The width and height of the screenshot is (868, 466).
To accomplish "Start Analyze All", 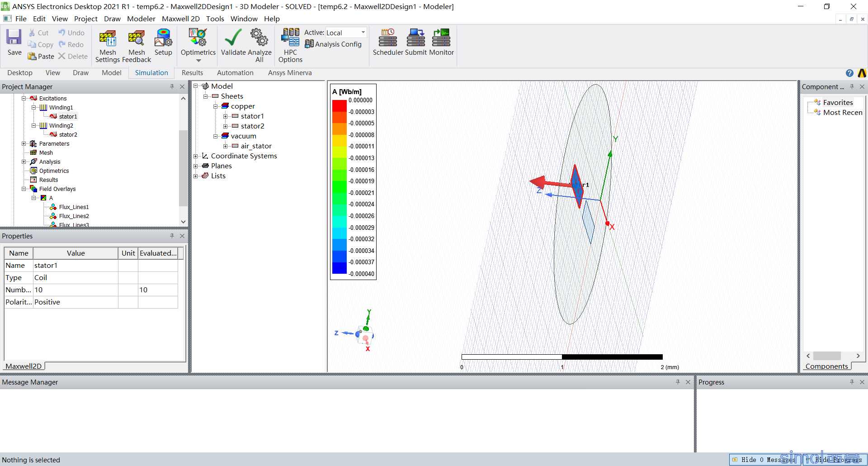I will click(x=259, y=46).
